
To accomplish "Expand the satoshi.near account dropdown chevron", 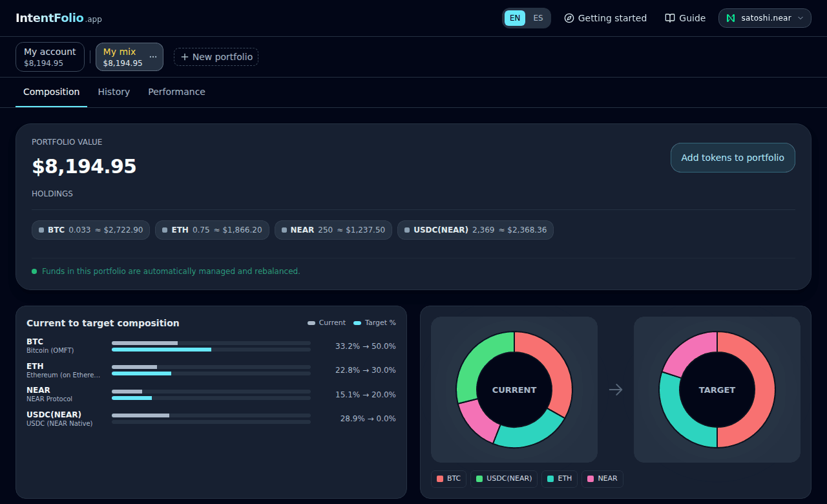I will [801, 18].
